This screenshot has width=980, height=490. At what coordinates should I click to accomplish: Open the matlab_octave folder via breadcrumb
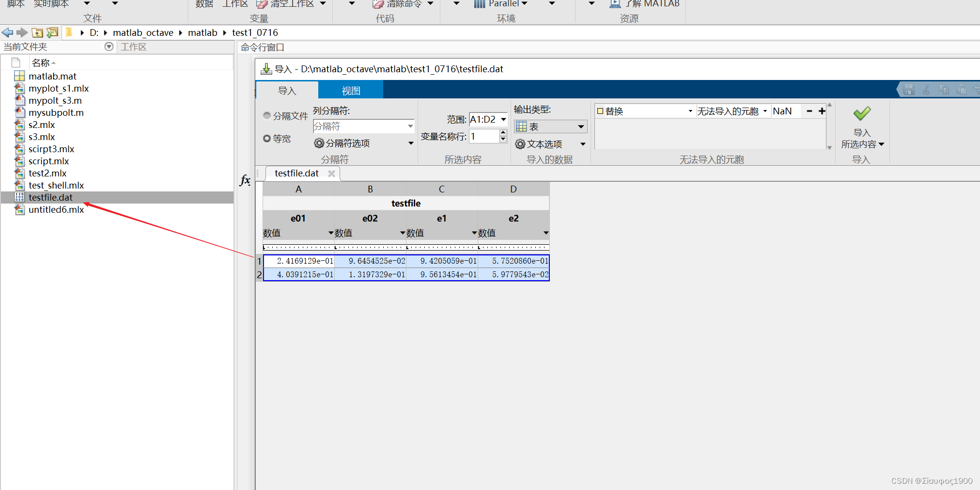coord(143,32)
